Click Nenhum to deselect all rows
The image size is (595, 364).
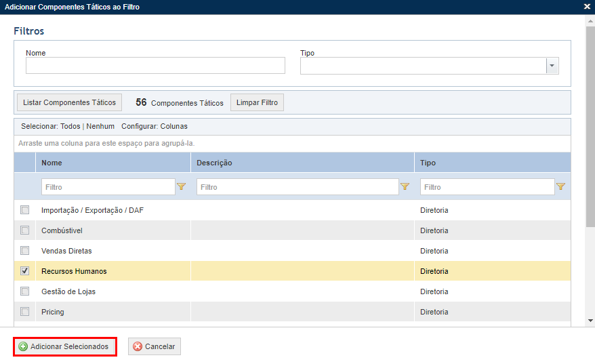tap(100, 126)
